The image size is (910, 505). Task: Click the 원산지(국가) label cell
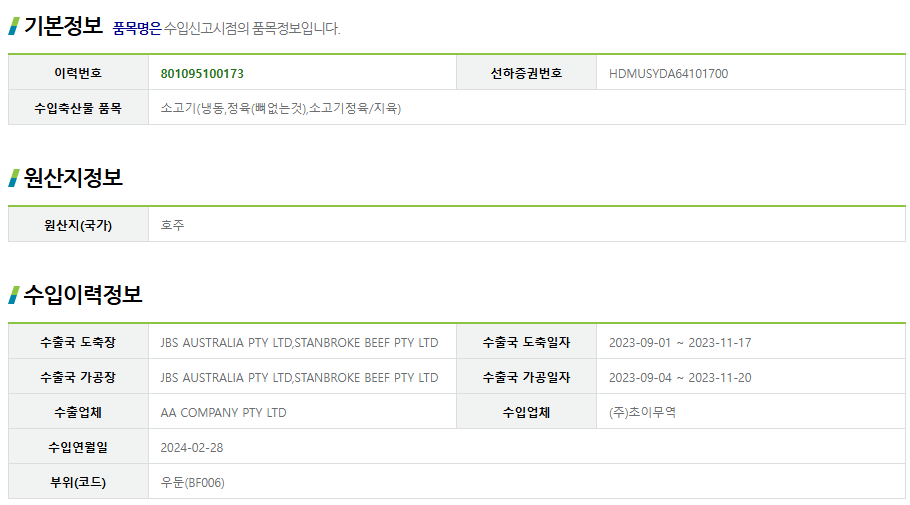click(x=78, y=225)
